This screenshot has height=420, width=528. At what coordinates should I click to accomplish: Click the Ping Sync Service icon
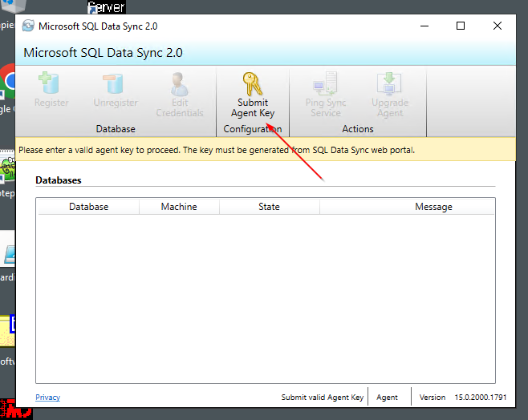[x=325, y=83]
